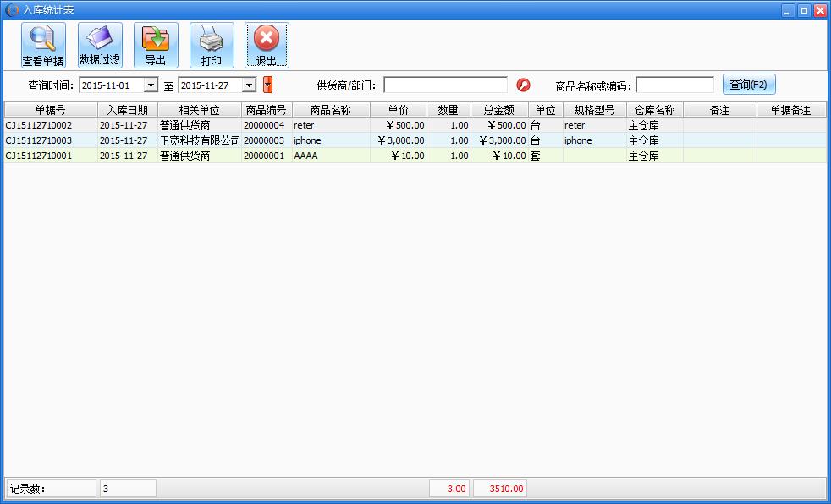Image resolution: width=831 pixels, height=504 pixels.
Task: Click the 数据过滤 filter icon
Action: click(100, 45)
